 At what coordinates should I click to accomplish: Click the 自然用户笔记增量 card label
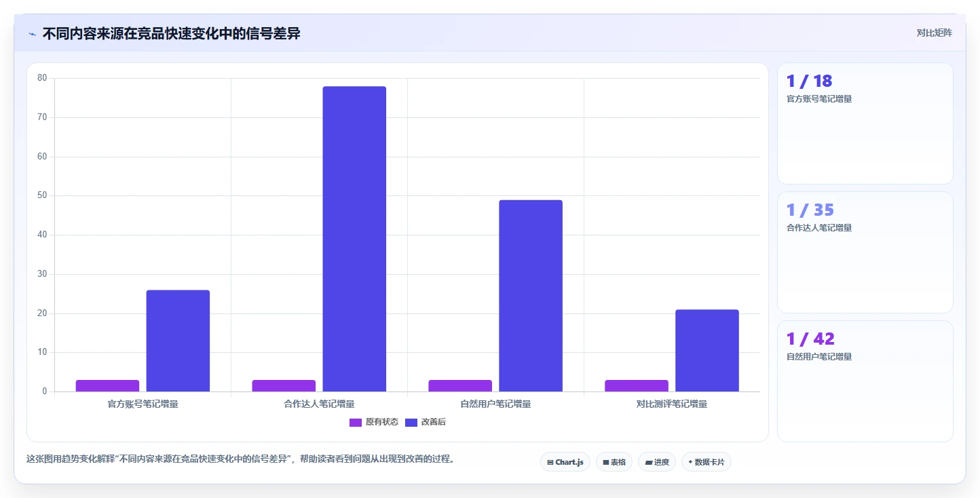tap(819, 357)
